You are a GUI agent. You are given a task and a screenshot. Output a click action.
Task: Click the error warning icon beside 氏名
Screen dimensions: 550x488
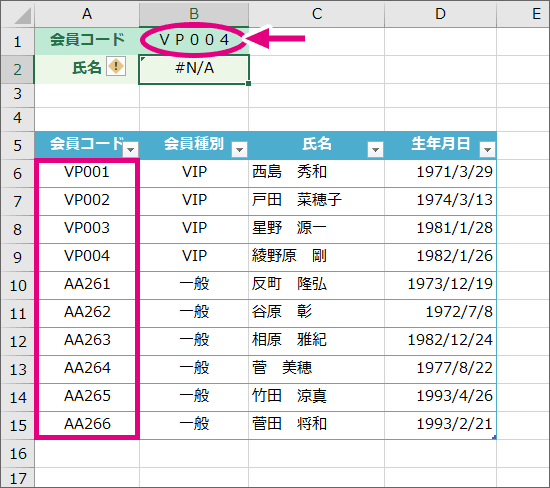116,66
